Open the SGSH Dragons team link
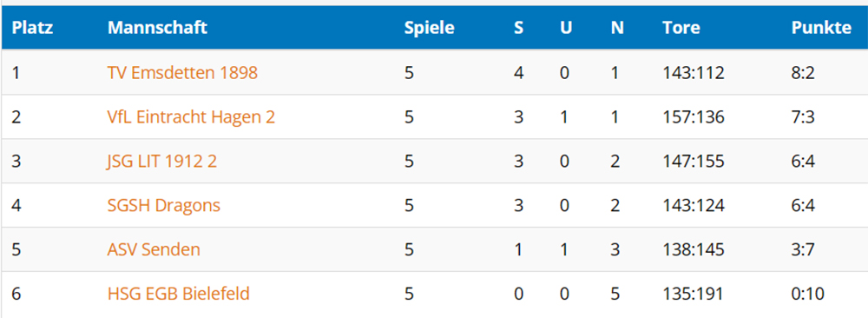This screenshot has height=318, width=868. pyautogui.click(x=164, y=206)
